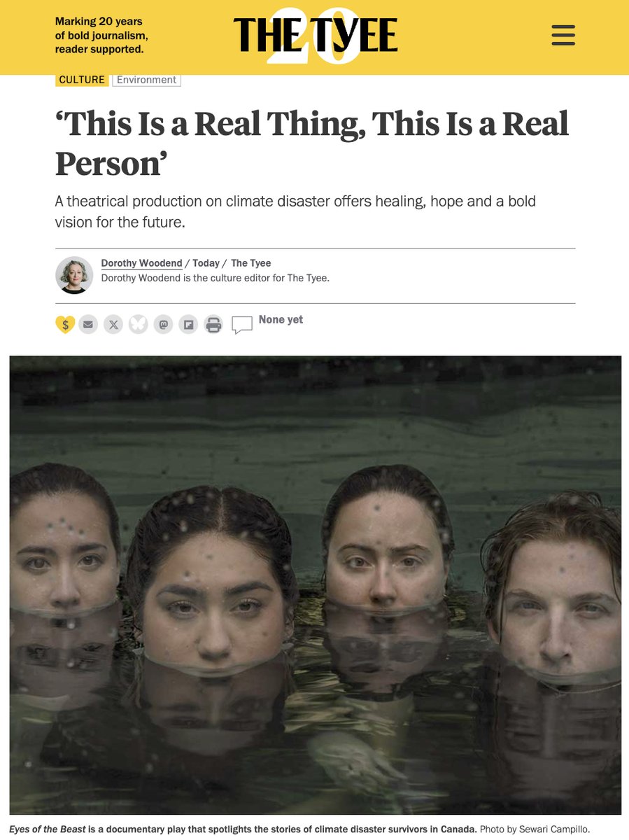Image resolution: width=629 pixels, height=840 pixels.
Task: Select the CULTURE section tag
Action: tap(82, 80)
